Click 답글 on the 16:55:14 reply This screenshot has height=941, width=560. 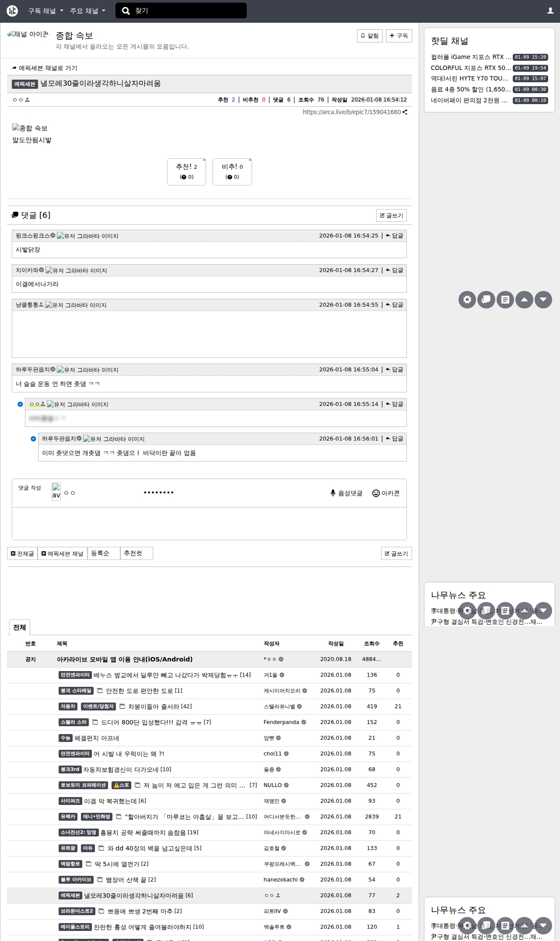(395, 404)
